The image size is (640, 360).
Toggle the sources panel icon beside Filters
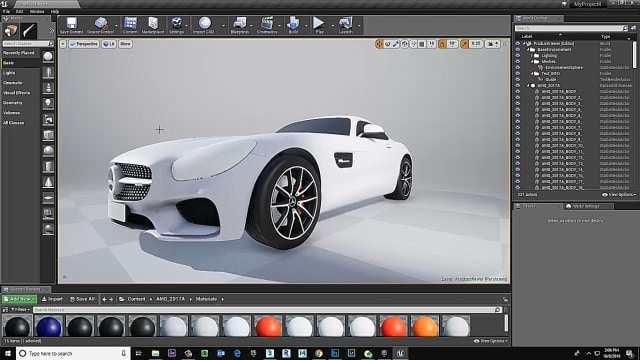click(5, 310)
